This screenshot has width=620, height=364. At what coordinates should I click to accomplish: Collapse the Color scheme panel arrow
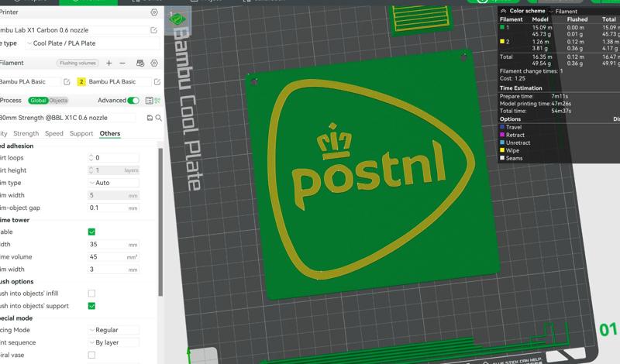click(503, 11)
